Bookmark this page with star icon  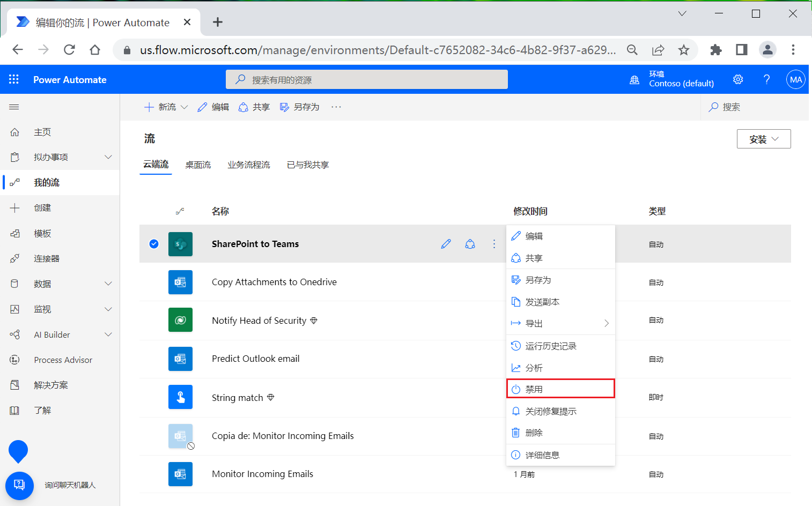683,50
